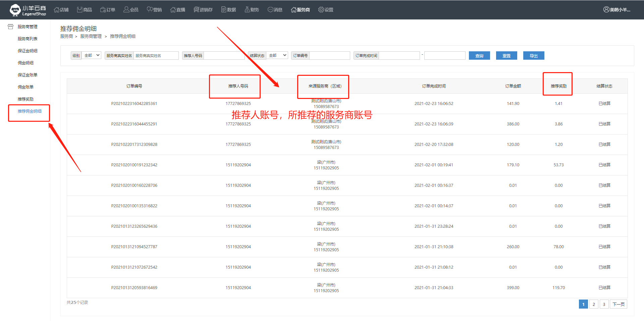
Task: Open the 店铺 store section icon
Action: (x=57, y=10)
